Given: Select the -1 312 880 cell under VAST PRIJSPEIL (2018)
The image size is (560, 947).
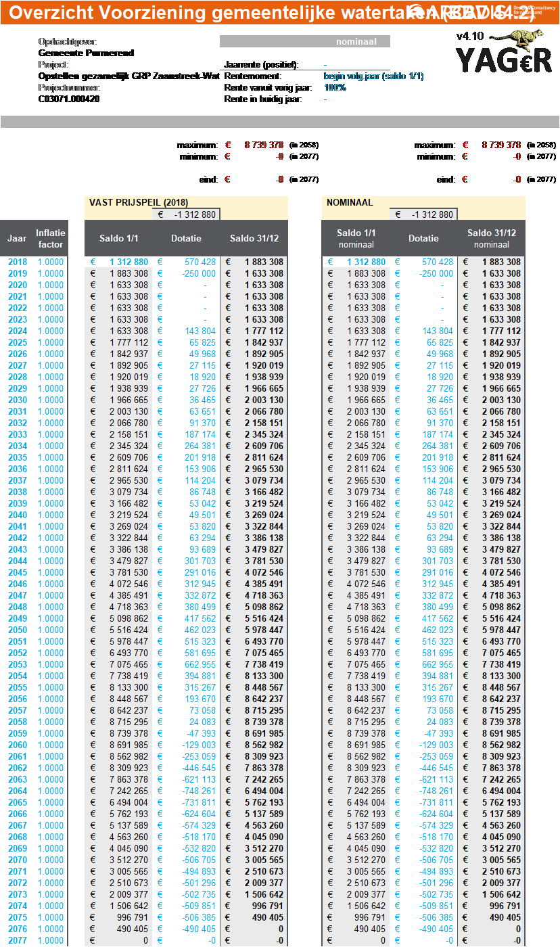Looking at the screenshot, I should pos(186,214).
